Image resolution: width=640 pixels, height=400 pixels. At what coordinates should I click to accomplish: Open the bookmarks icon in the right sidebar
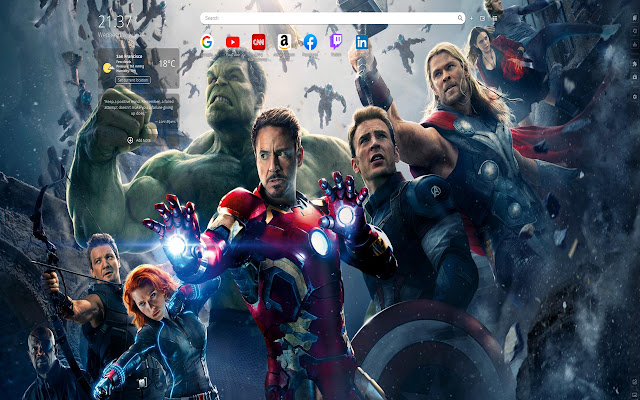(634, 18)
